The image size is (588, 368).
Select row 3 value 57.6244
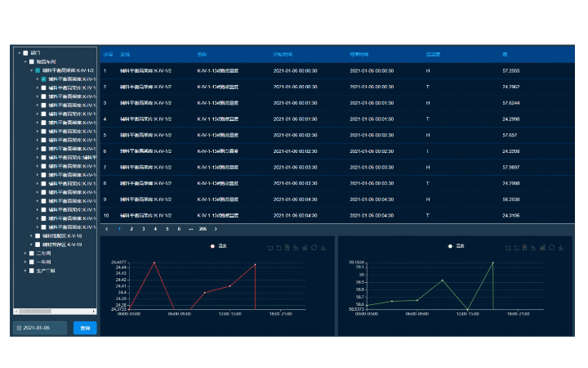[511, 103]
